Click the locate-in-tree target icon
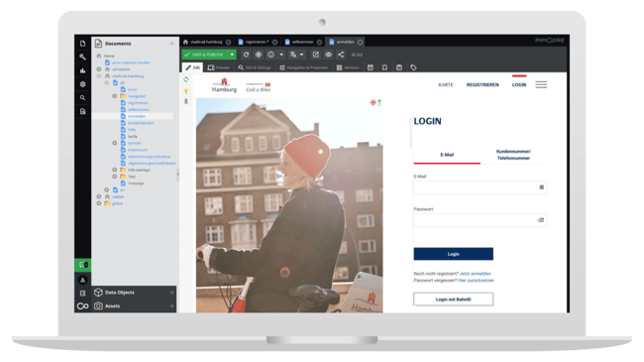 pyautogui.click(x=259, y=55)
